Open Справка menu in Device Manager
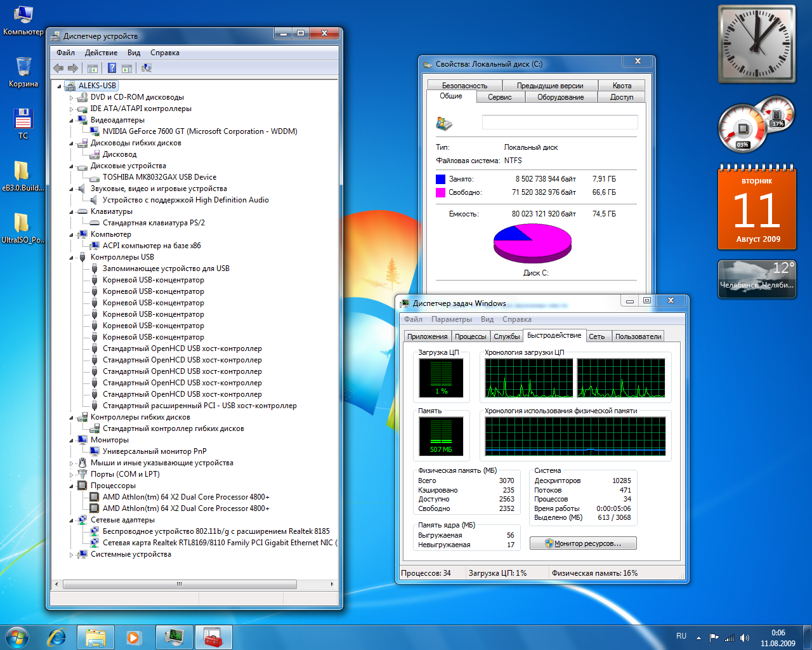Screen dimensions: 812x650 click(164, 53)
